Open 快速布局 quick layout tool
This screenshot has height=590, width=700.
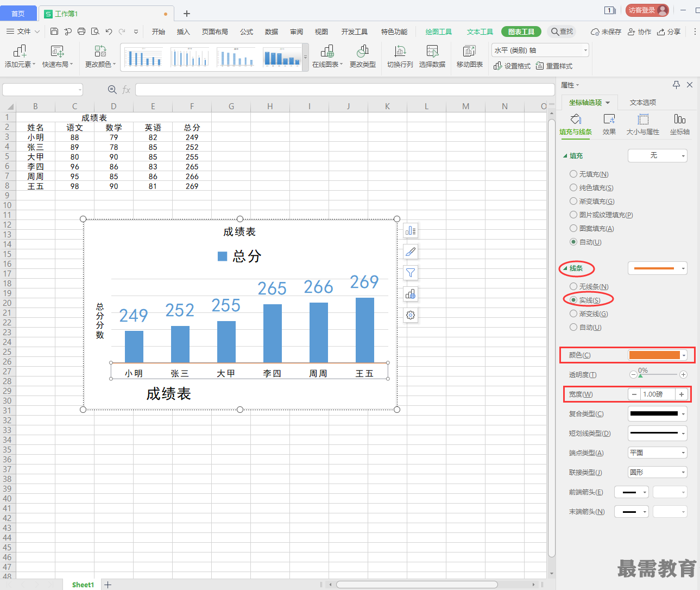58,57
